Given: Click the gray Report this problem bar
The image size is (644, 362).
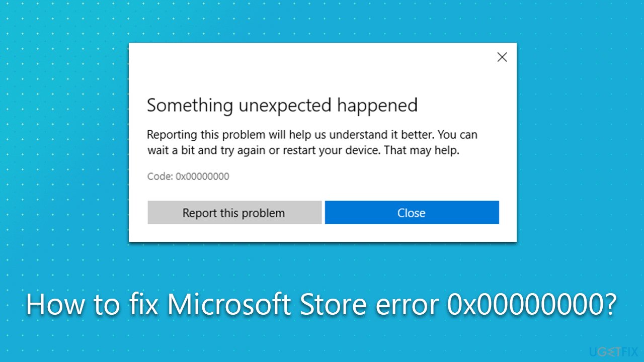Looking at the screenshot, I should tap(234, 212).
